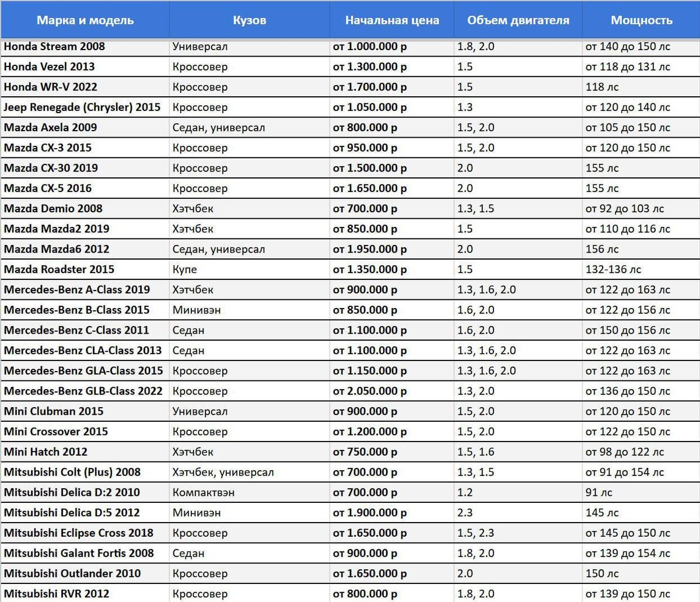Select the 'Mazda Mazda2 2019' cell
The width and height of the screenshot is (700, 602).
(85, 229)
